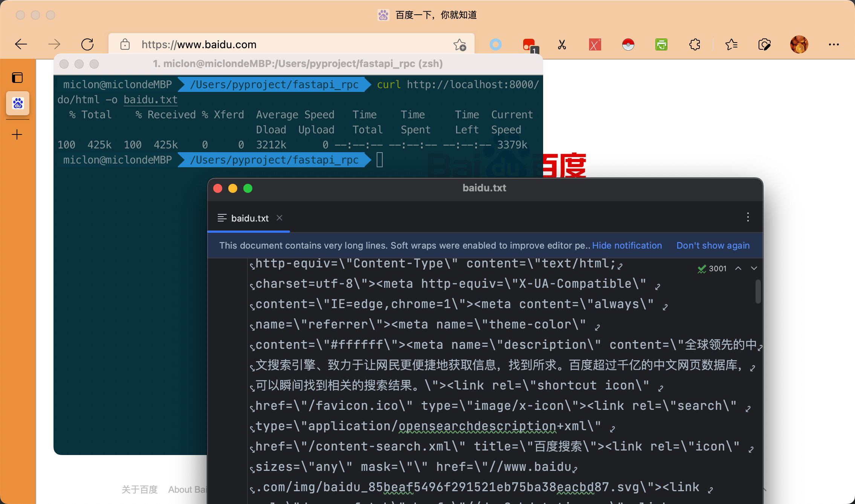Viewport: 855px width, 504px height.
Task: Switch to the Baidu vertical tab
Action: tap(18, 103)
